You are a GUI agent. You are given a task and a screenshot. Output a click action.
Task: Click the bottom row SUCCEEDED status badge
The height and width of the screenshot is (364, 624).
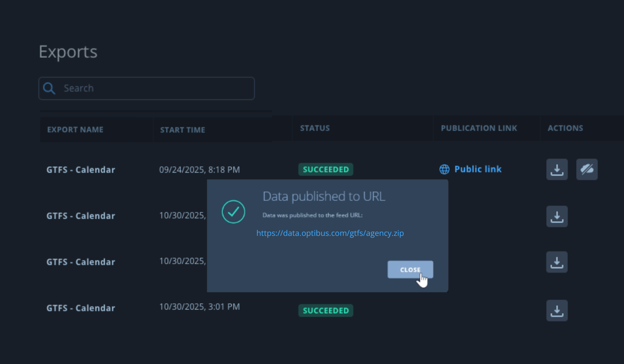[326, 310]
